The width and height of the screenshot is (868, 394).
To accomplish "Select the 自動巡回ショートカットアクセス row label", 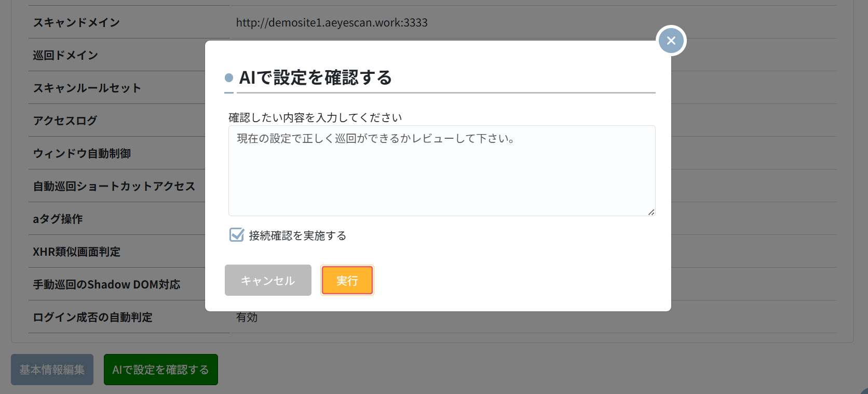I will 114,186.
